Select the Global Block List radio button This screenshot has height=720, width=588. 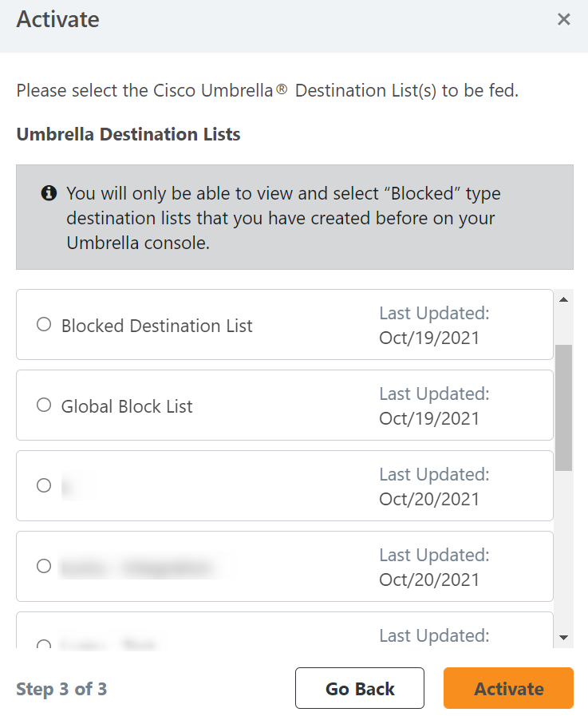coord(44,405)
